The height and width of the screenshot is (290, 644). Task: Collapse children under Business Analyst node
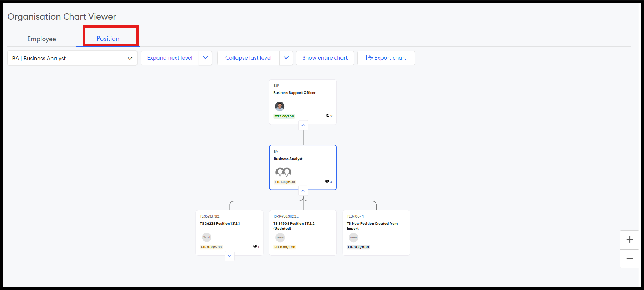(x=303, y=191)
